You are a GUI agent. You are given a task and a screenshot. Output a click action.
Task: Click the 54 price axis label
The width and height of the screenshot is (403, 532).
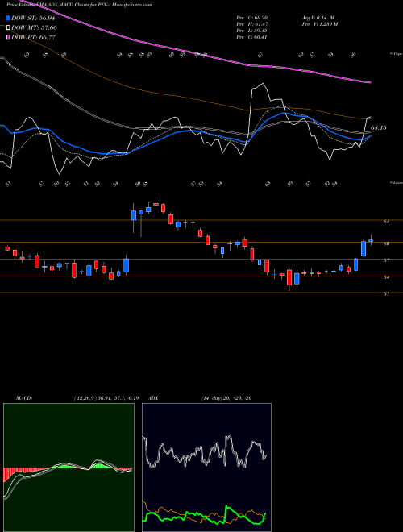[x=386, y=277]
